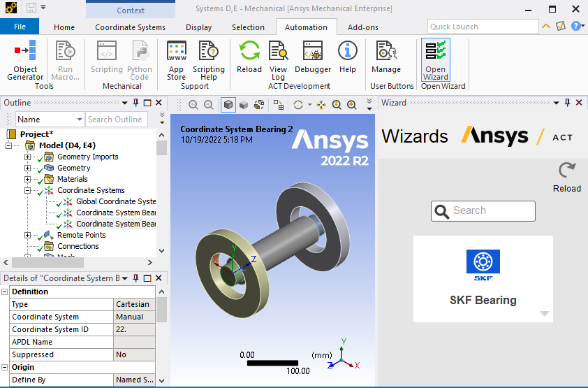Open the Wizard panel options dropdown
Screen dimensions: 588x388
pyautogui.click(x=557, y=103)
